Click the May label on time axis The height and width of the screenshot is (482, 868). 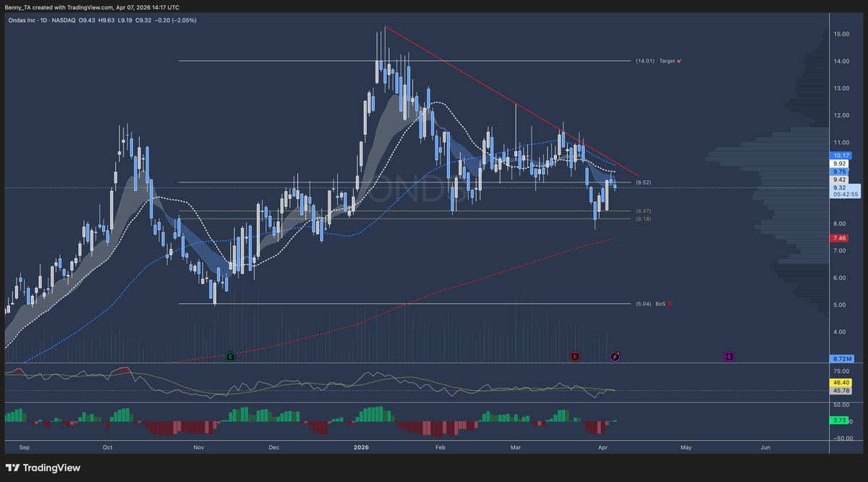pyautogui.click(x=686, y=448)
